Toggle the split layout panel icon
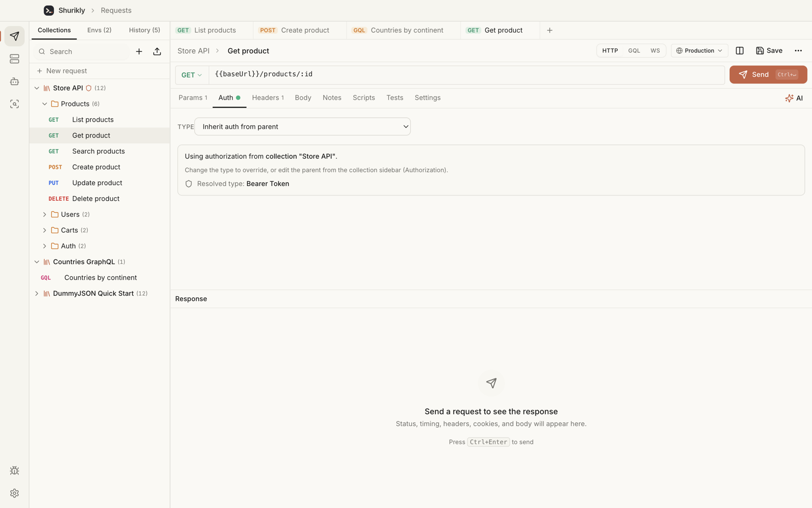The height and width of the screenshot is (508, 812). click(739, 51)
